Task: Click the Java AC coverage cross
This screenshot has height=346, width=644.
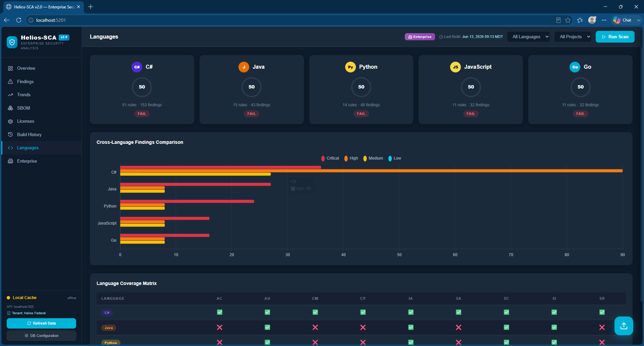Action: tap(219, 327)
